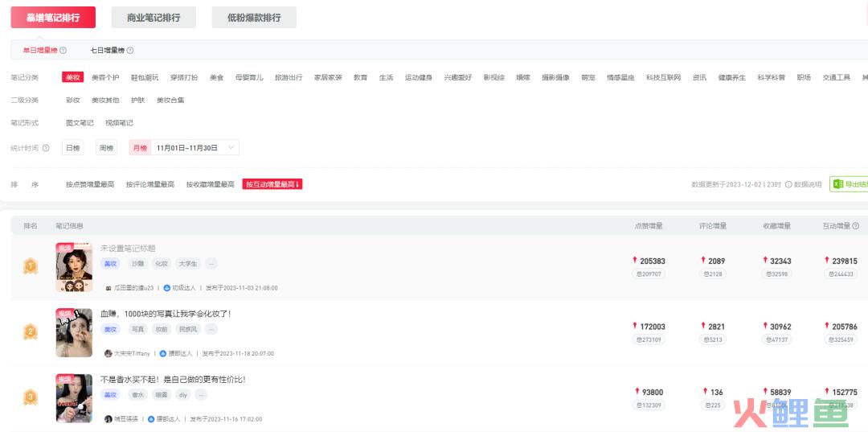Choose the 视频笔记 note format filter
This screenshot has height=432, width=868.
(119, 123)
